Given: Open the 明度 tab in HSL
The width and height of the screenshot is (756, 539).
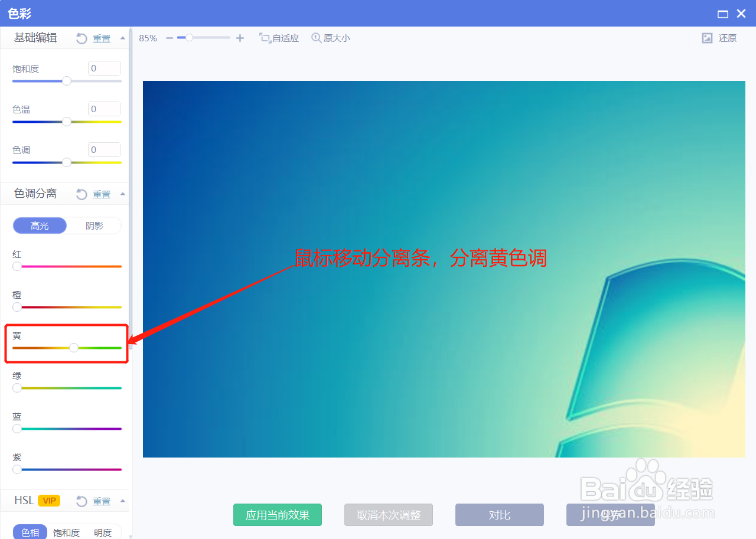Looking at the screenshot, I should point(103,532).
